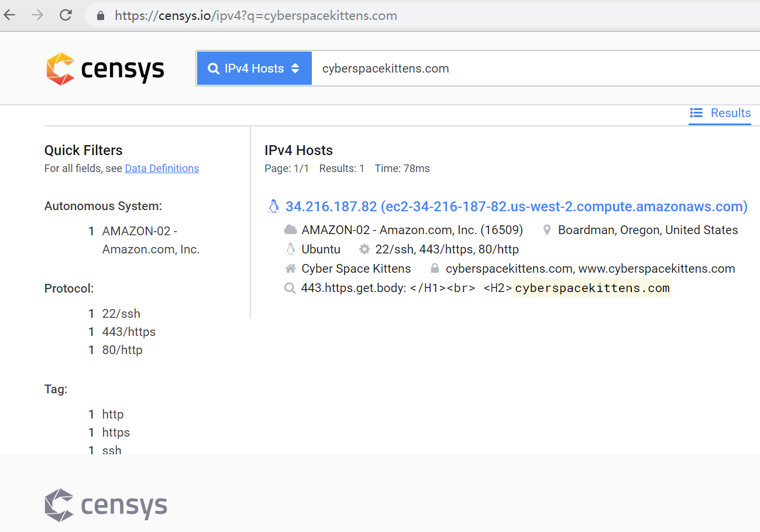
Task: Open the host result 34.216.187.82
Action: tap(517, 207)
